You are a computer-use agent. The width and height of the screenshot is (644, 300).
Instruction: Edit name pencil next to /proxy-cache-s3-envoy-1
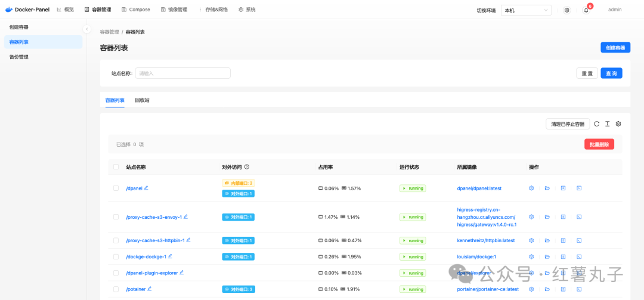point(185,216)
